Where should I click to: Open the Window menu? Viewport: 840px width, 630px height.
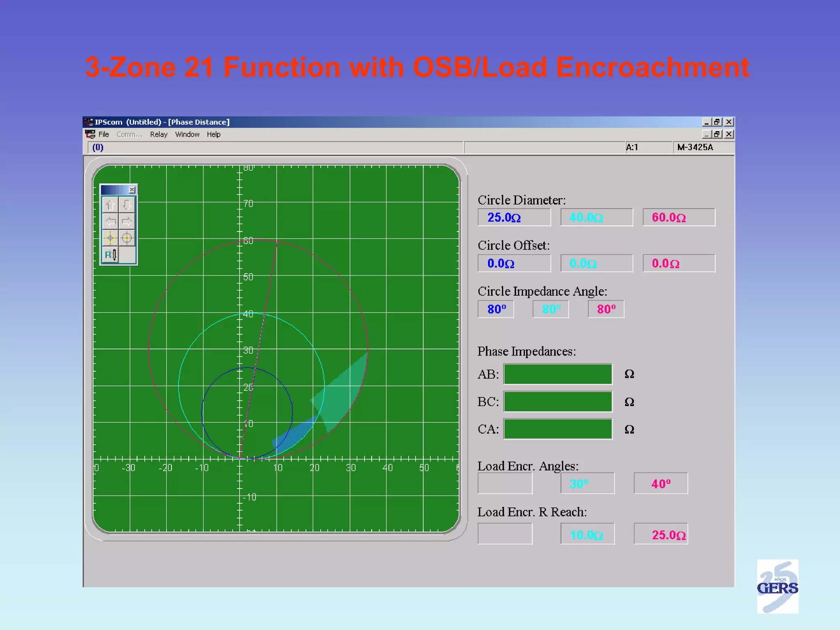point(187,134)
